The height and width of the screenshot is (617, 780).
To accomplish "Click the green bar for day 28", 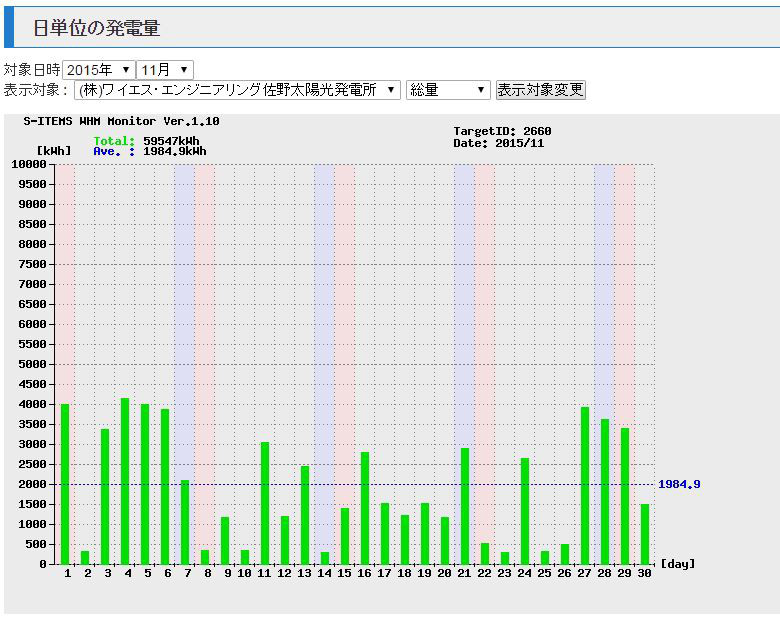I will pos(605,492).
